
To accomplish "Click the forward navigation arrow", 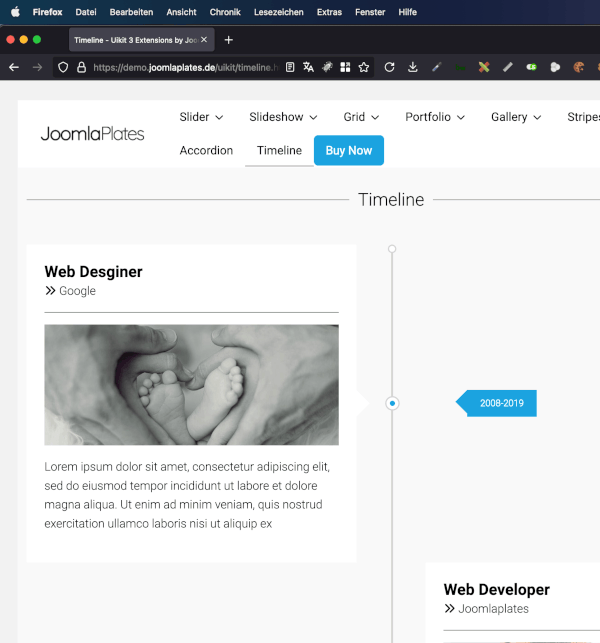I will pyautogui.click(x=37, y=67).
